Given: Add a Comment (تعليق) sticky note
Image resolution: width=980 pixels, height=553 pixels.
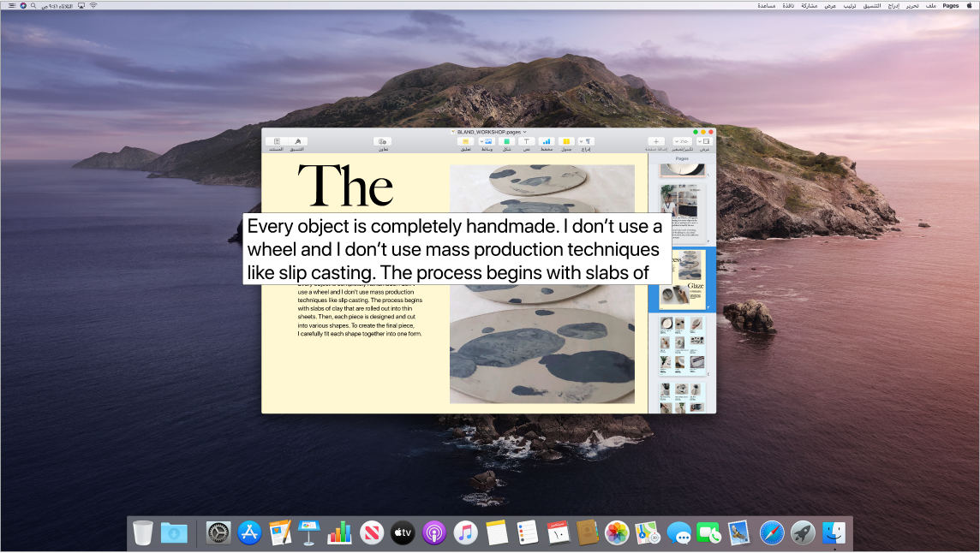Looking at the screenshot, I should pyautogui.click(x=466, y=141).
